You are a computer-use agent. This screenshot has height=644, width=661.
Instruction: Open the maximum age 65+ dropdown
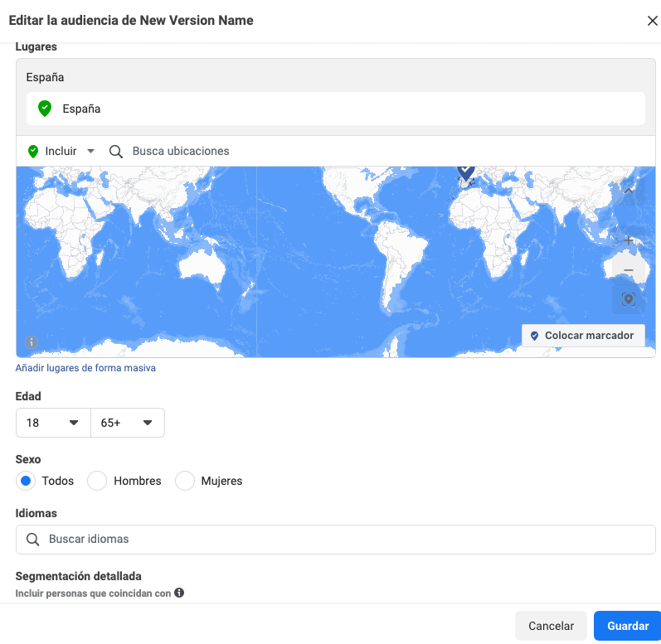coord(128,423)
